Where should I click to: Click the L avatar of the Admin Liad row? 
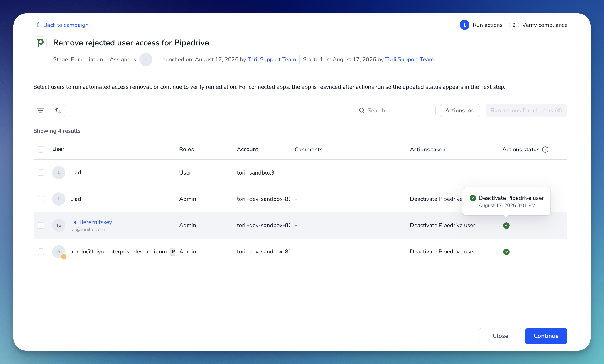(59, 199)
